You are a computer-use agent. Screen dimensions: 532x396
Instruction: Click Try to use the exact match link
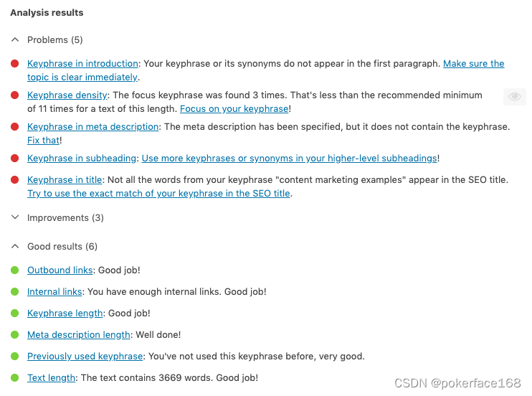pyautogui.click(x=158, y=193)
